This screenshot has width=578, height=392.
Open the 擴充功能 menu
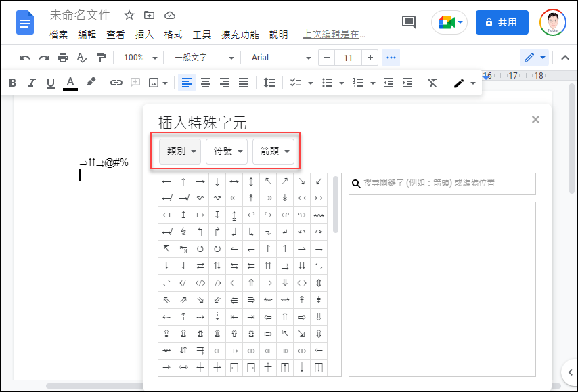tap(240, 35)
